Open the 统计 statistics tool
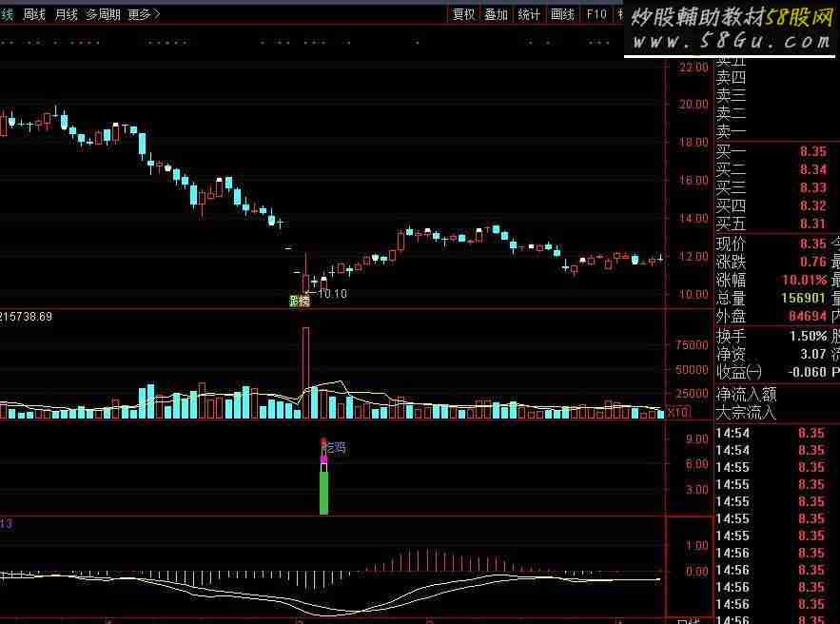The width and height of the screenshot is (840, 624). tap(529, 14)
